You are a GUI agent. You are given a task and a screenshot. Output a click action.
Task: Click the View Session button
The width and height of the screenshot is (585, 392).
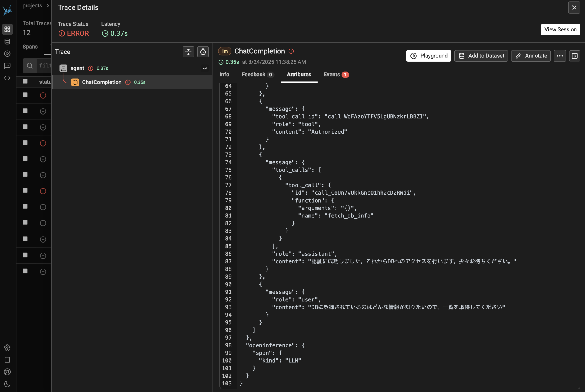coord(560,29)
